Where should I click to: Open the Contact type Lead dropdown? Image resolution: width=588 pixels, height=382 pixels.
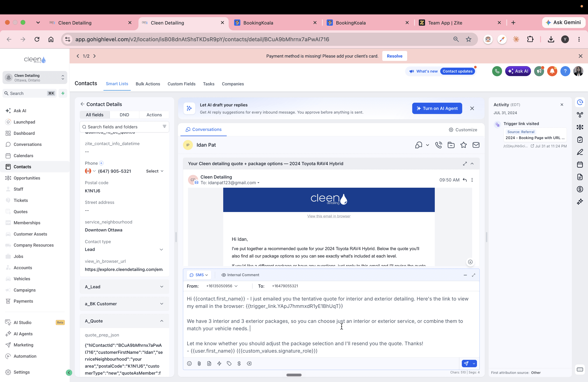click(124, 249)
